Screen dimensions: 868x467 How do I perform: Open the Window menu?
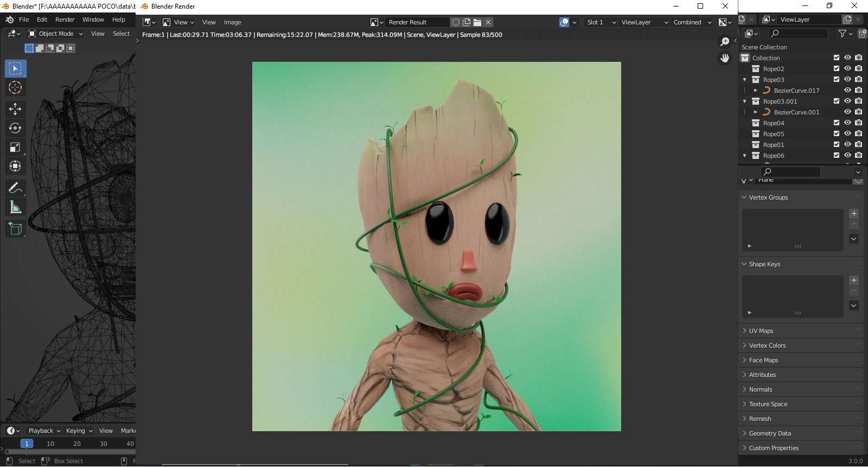coord(93,20)
